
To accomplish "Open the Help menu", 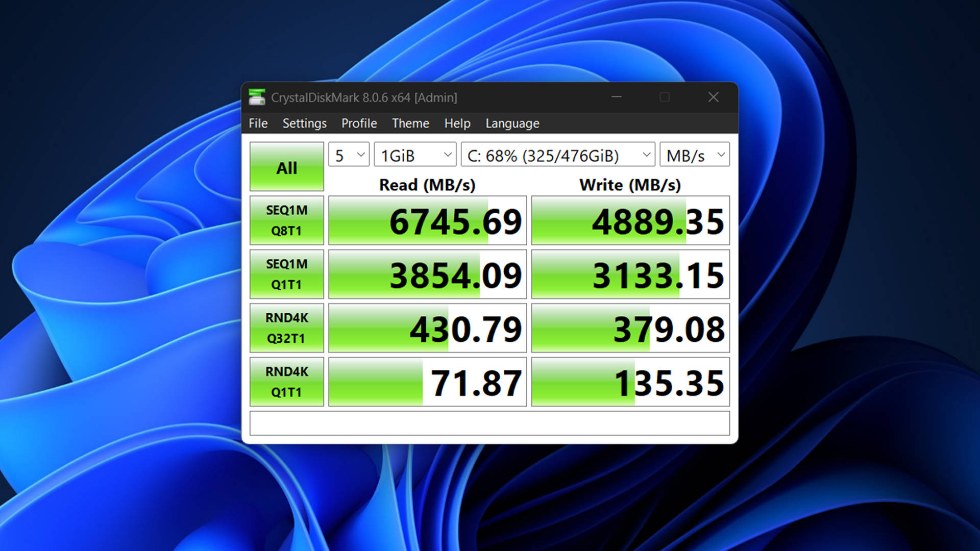I will coord(457,123).
